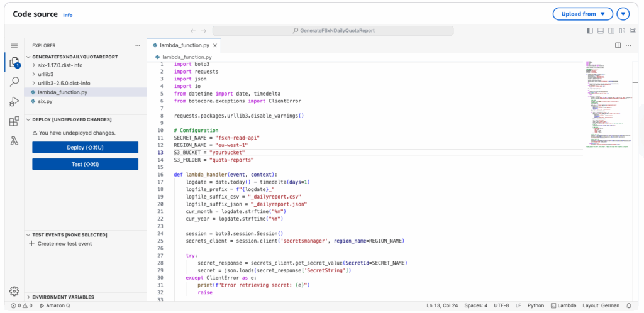Click the GenerateFSxNDailyQuotaReport search box
Screen dimensions: 644x313
point(333,31)
